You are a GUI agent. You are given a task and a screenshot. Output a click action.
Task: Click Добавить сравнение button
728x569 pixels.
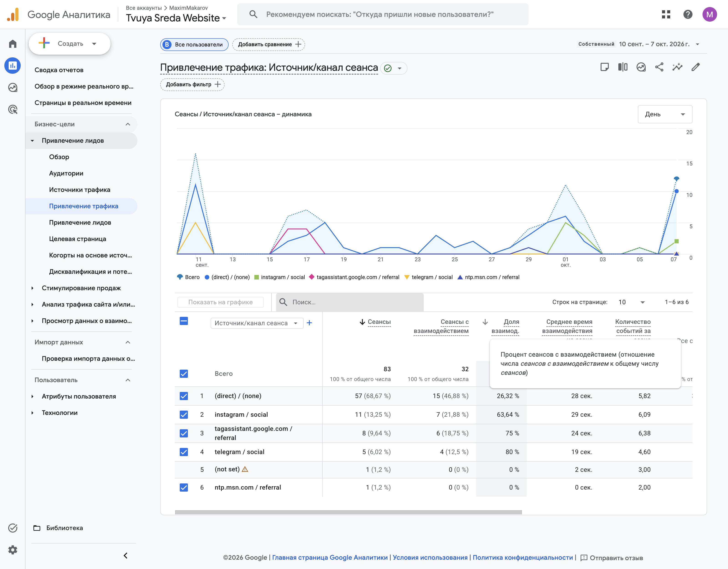269,44
